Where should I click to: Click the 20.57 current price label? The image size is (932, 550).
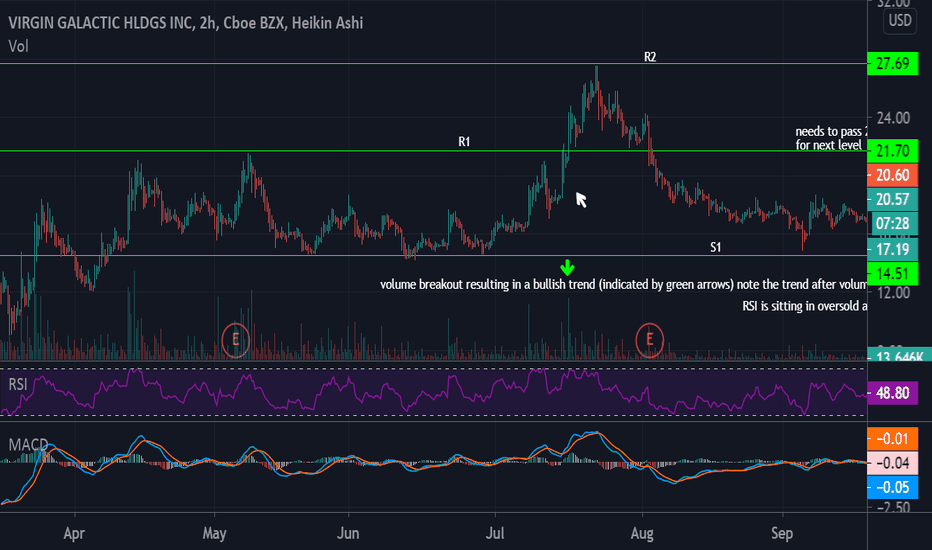tap(893, 199)
